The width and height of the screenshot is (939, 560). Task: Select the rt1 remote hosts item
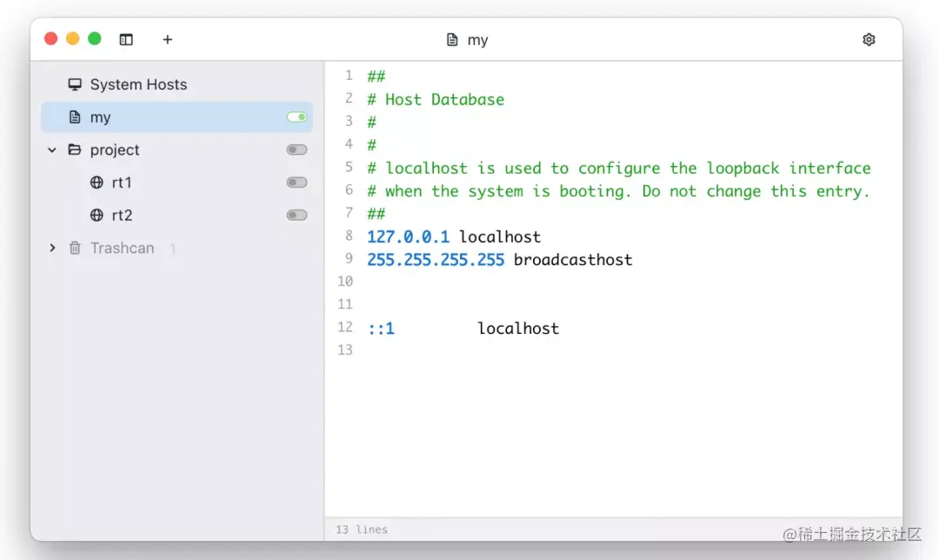[177, 182]
